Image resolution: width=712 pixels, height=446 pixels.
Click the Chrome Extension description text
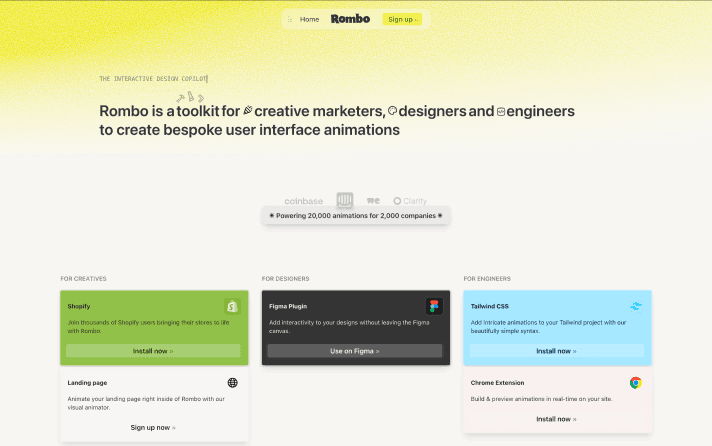click(x=541, y=399)
